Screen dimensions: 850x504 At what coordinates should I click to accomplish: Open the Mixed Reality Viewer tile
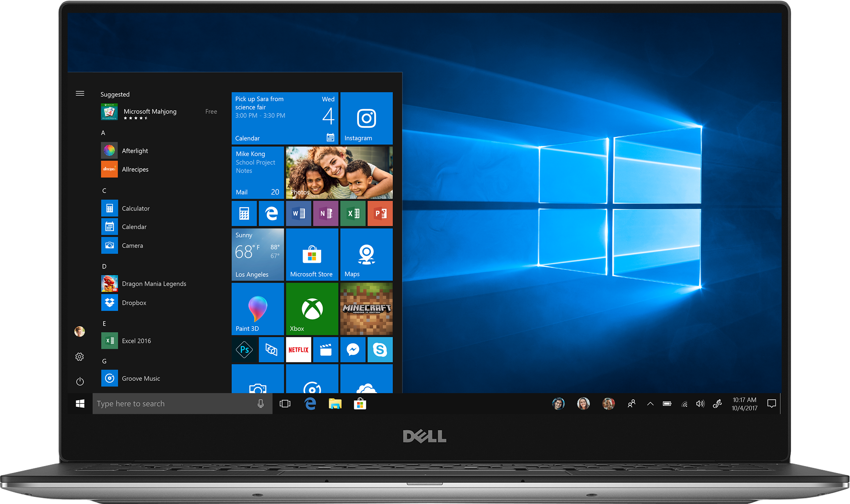(x=271, y=349)
